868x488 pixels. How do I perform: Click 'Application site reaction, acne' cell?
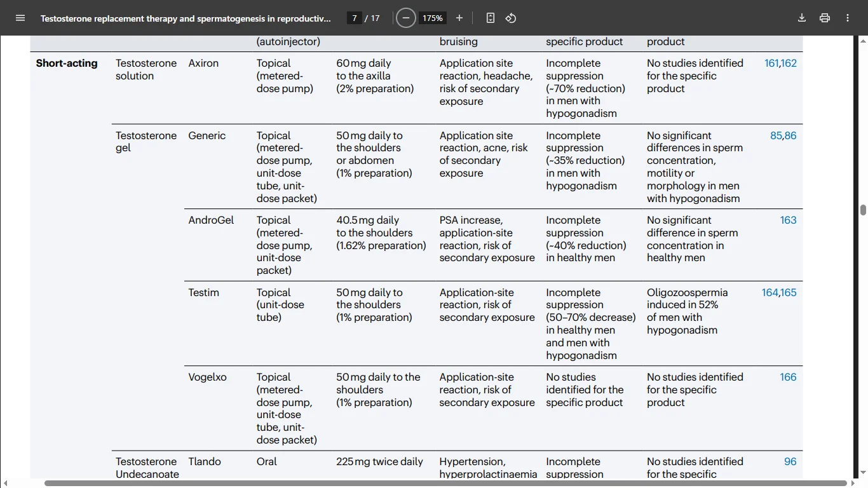tap(484, 154)
